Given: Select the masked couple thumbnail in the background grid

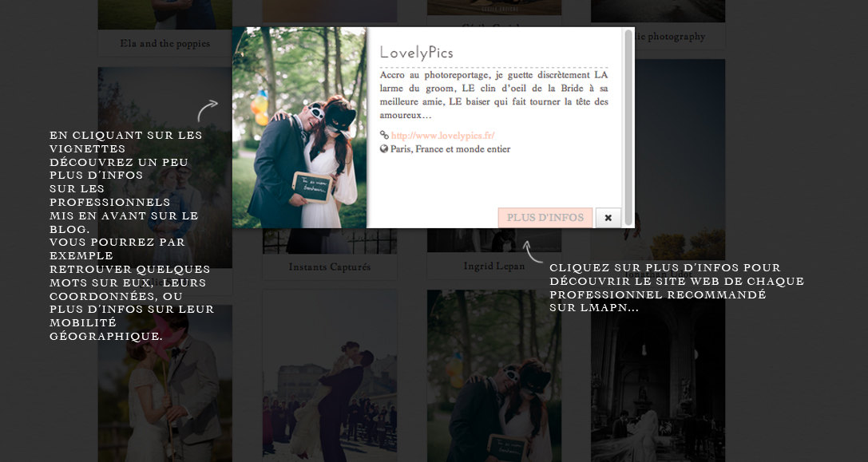Looking at the screenshot, I should coord(493,376).
